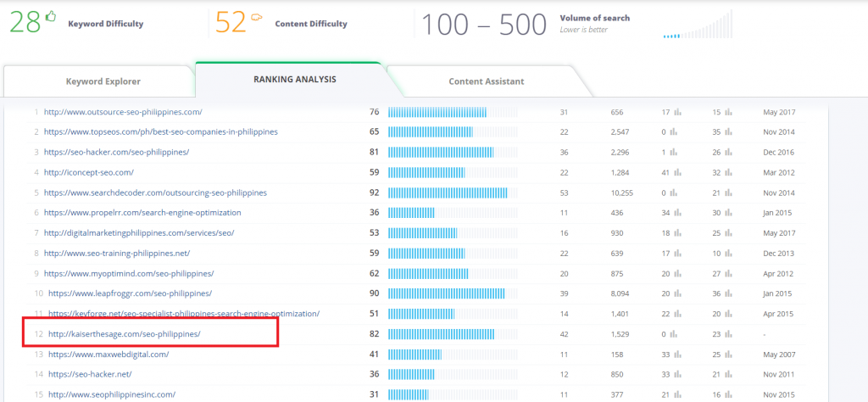The height and width of the screenshot is (402, 868).
Task: Click bar chart icon next to 36 in leapfroggr row
Action: (x=728, y=293)
